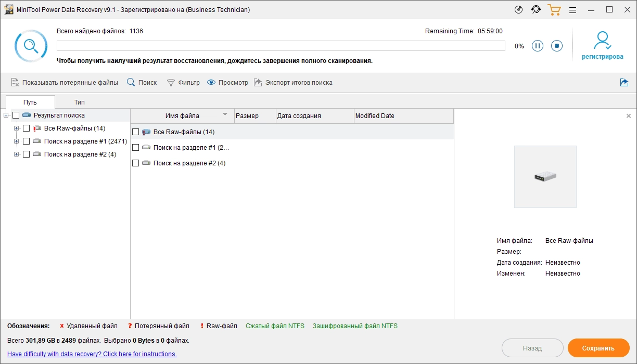Click the Raw-файлы drive icon in file list
Image resolution: width=637 pixels, height=364 pixels.
pos(146,132)
